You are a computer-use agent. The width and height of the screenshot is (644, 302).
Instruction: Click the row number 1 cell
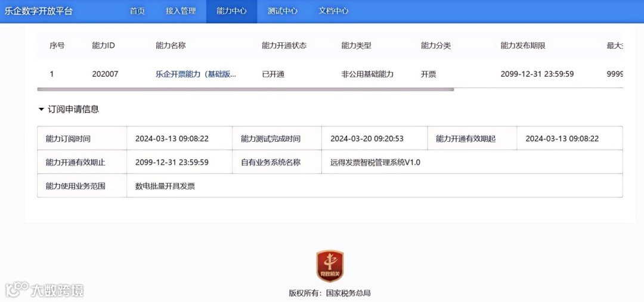pos(52,74)
